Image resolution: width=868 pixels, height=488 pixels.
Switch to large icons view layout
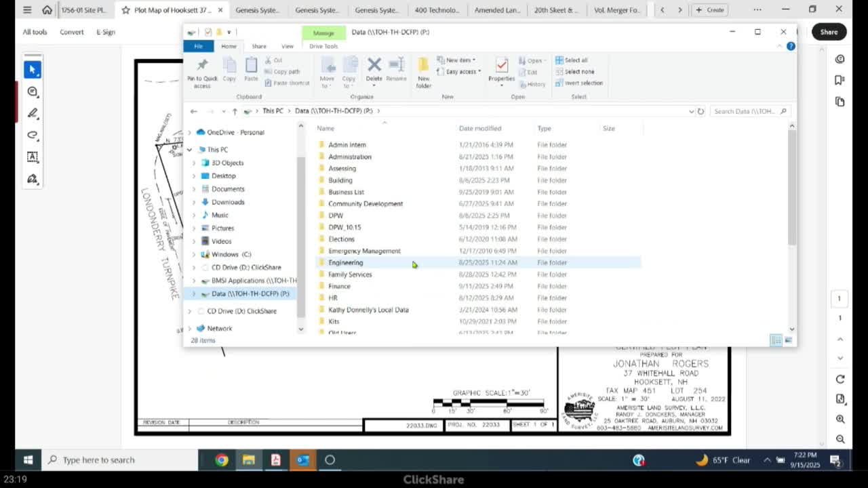point(788,340)
